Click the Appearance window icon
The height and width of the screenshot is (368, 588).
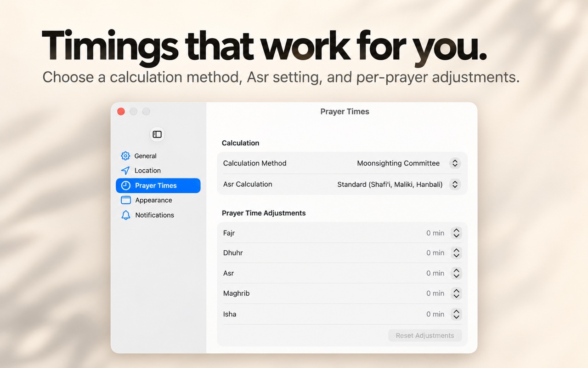pos(125,200)
